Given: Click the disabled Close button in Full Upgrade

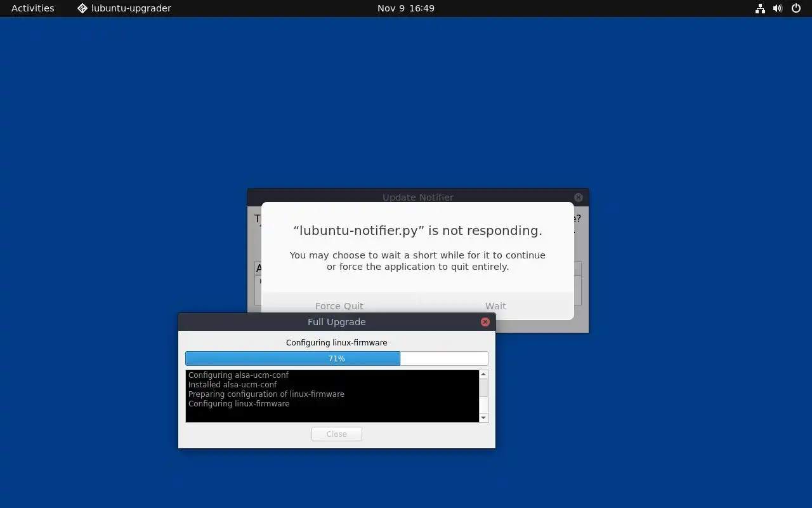Looking at the screenshot, I should pos(337,434).
